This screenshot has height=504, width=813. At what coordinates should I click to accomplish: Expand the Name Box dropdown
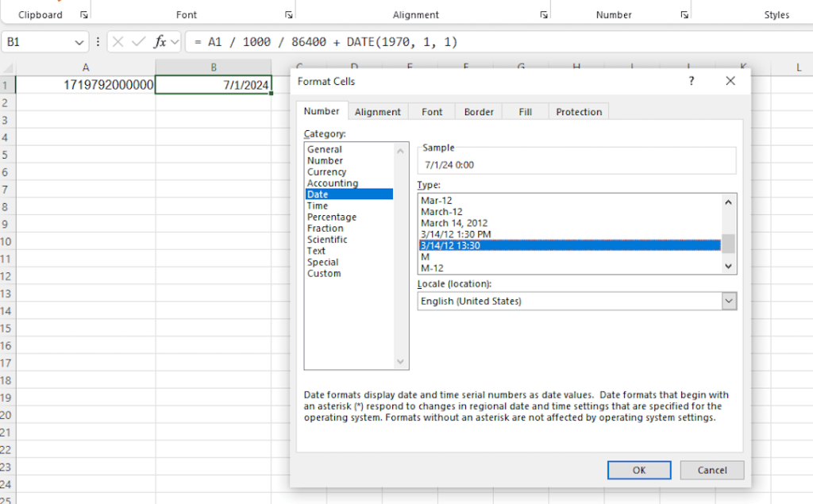click(79, 43)
